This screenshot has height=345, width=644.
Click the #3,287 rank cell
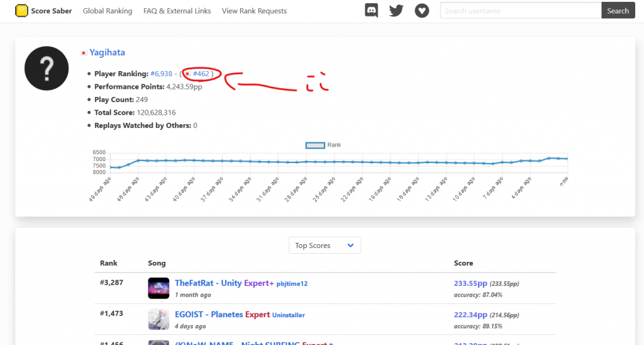111,283
